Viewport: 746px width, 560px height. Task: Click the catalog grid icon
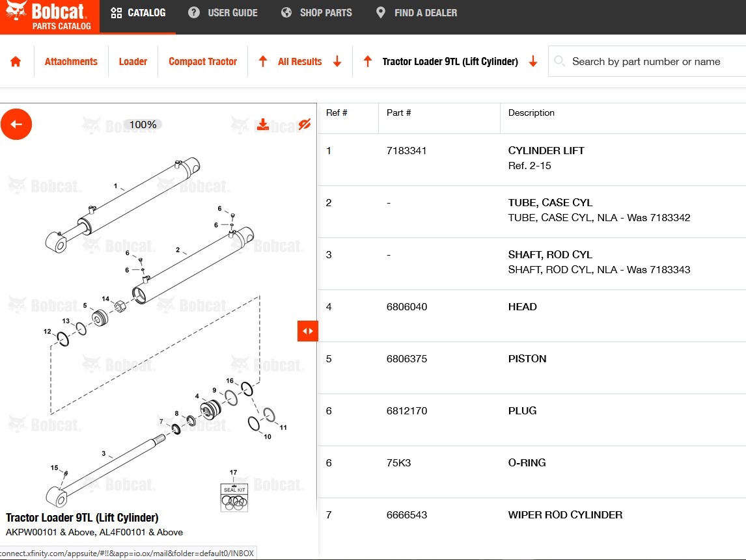(116, 13)
